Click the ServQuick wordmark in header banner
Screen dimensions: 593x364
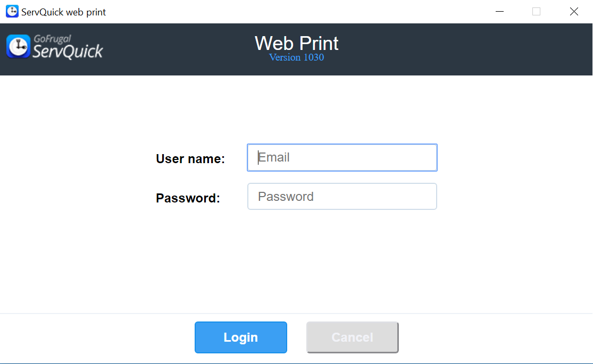(x=68, y=52)
